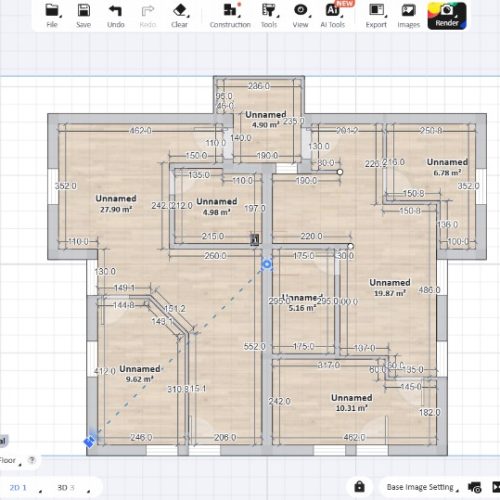Screen dimensions: 500x500
Task: Select the 4.90 m² Unnamed room
Action: (266, 120)
